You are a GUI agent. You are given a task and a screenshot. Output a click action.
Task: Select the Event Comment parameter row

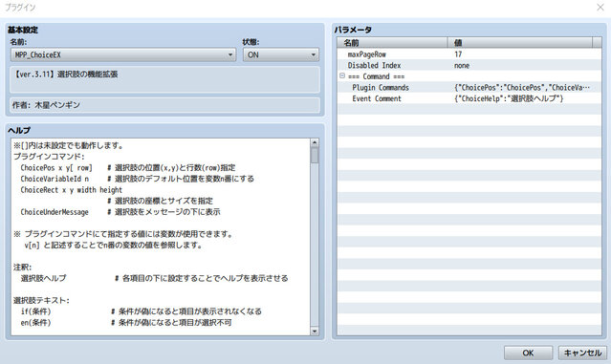[x=469, y=98]
